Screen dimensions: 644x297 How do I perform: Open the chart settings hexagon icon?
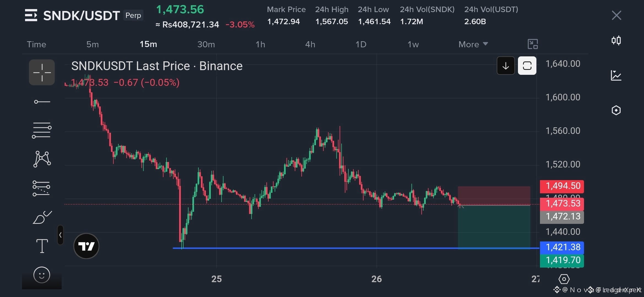pos(616,110)
